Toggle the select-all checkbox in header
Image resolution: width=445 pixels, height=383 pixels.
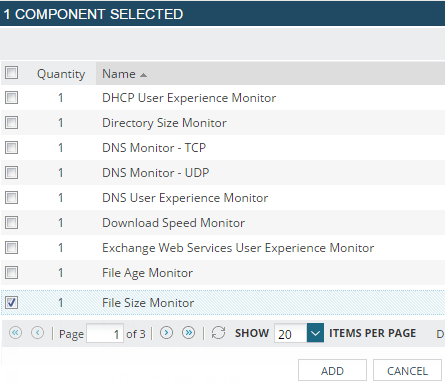tap(11, 72)
